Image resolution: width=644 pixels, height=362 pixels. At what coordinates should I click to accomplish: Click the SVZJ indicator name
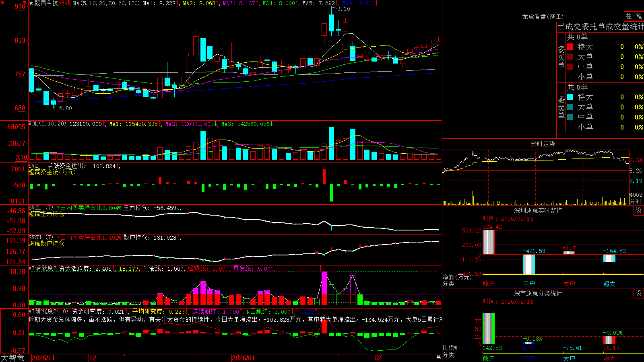tap(35, 166)
